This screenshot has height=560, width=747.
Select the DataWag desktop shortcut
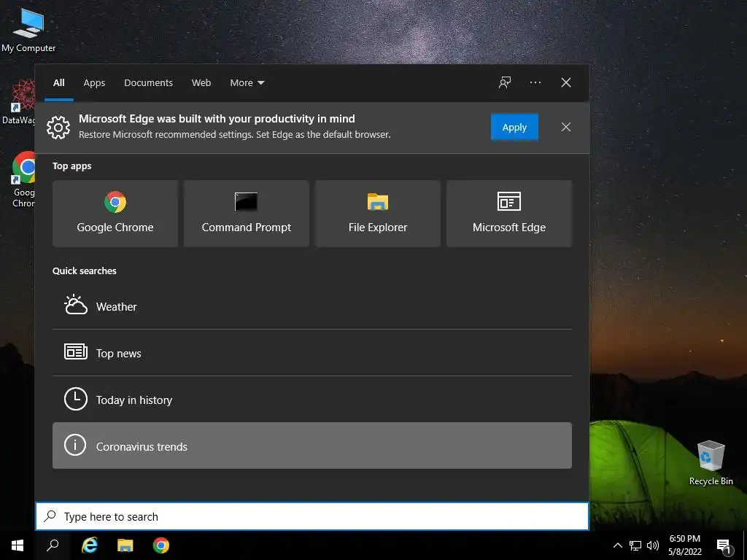coord(18,102)
